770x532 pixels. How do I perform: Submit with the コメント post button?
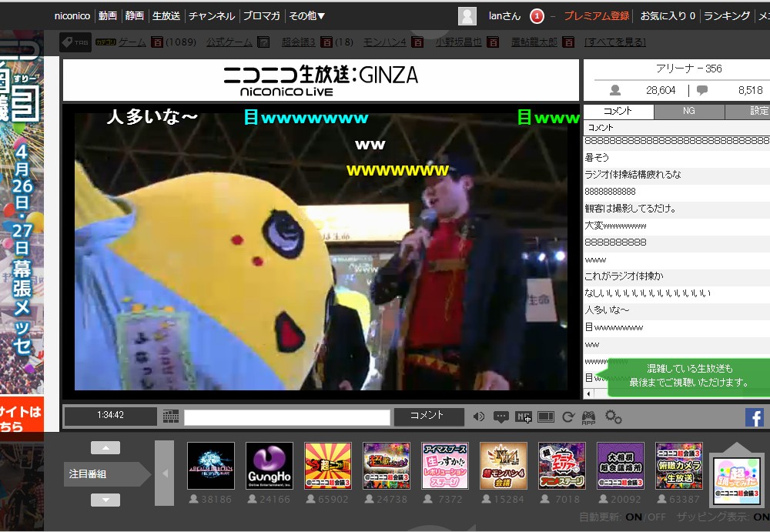429,417
